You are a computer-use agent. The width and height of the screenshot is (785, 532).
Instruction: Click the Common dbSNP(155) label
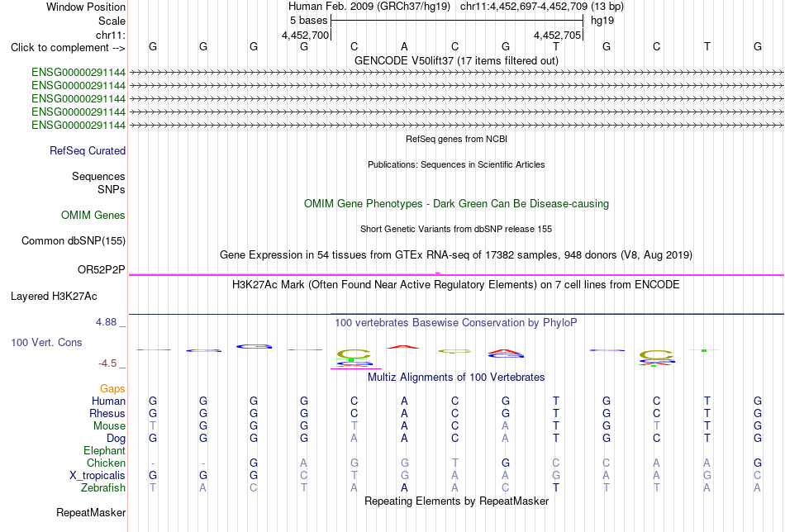point(73,240)
